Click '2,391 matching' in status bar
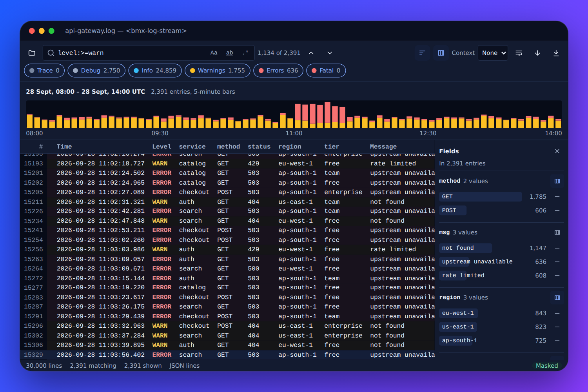Screen dimensions: 588x392 point(93,366)
